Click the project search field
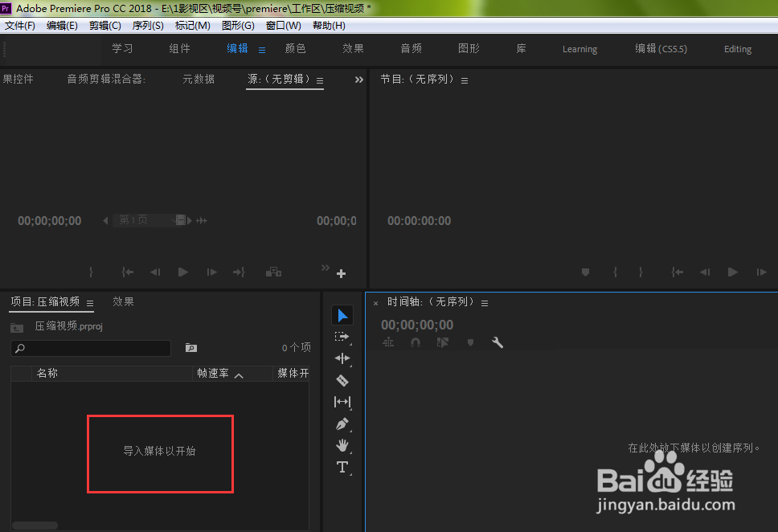This screenshot has width=778, height=532. click(x=91, y=348)
